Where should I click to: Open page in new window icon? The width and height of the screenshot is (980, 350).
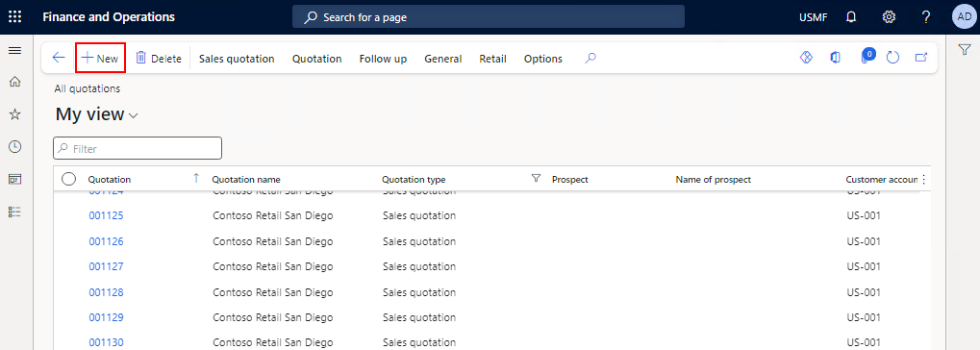pyautogui.click(x=921, y=58)
